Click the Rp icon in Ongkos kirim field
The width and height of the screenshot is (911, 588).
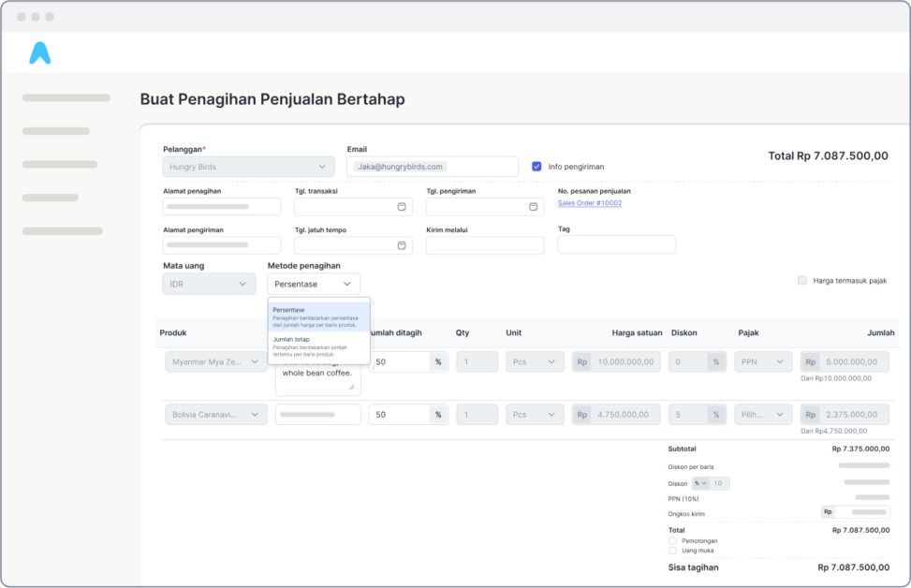tap(828, 512)
